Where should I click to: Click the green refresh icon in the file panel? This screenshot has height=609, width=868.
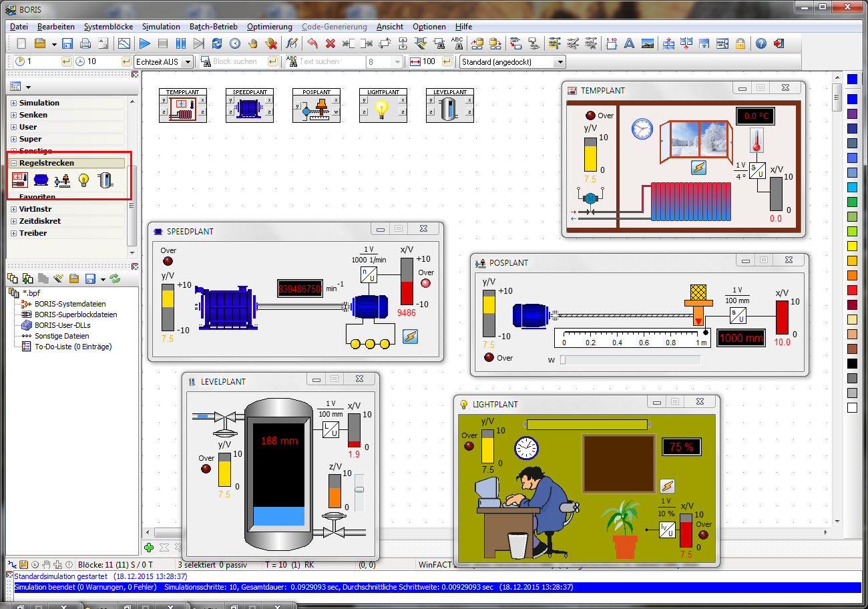pos(115,278)
